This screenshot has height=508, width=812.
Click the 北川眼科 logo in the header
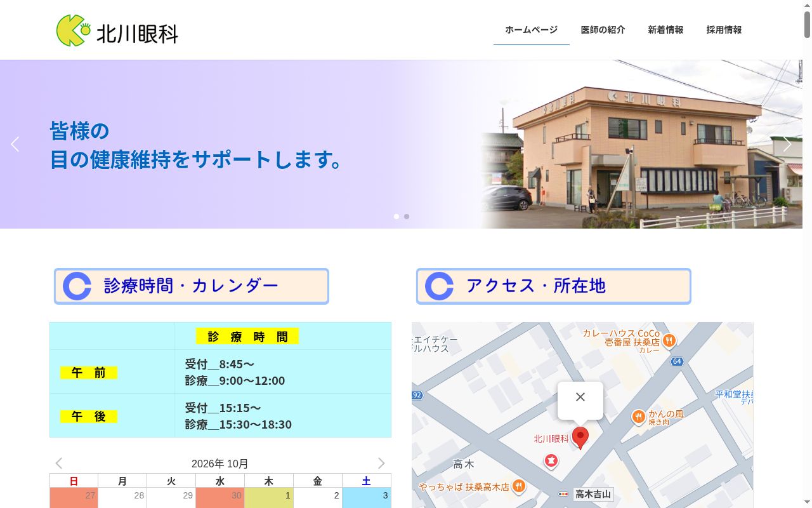tap(117, 30)
